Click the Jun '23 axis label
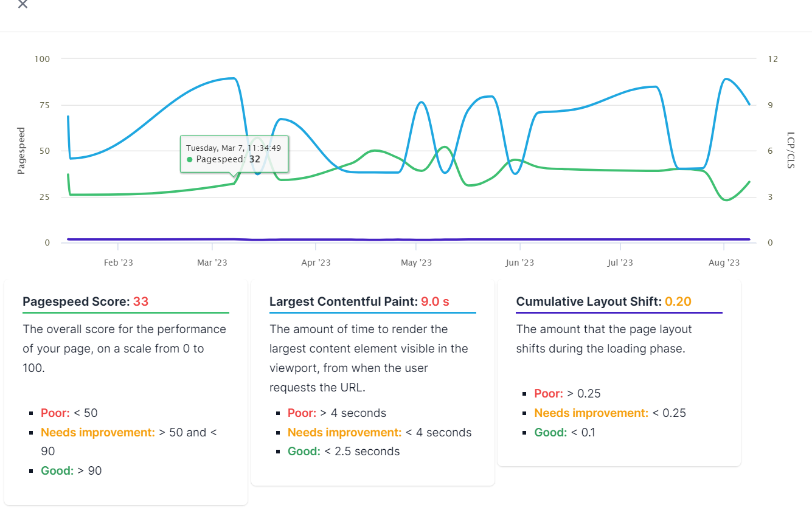 click(520, 263)
